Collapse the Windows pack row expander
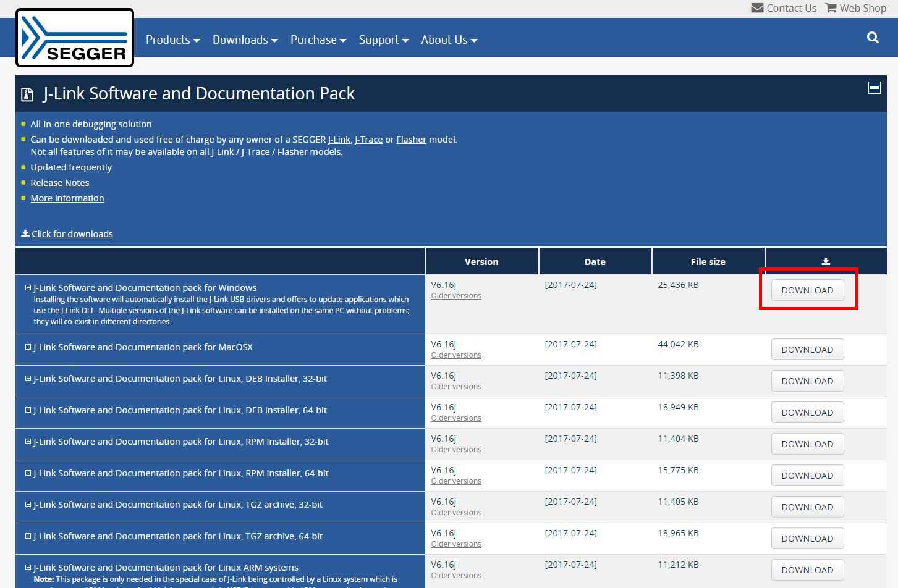This screenshot has width=898, height=588. 28,288
